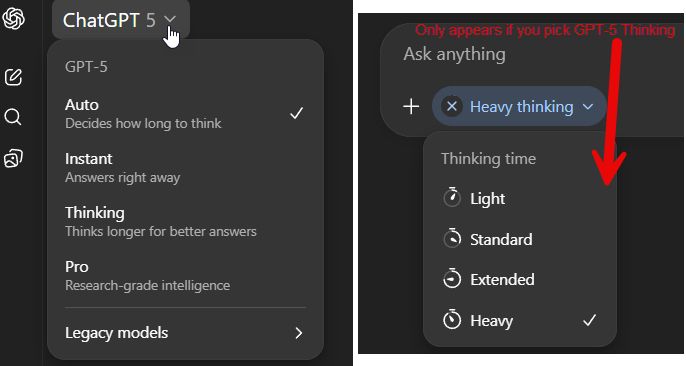The width and height of the screenshot is (686, 366).
Task: Click the Extended stopwatch icon
Action: (452, 279)
